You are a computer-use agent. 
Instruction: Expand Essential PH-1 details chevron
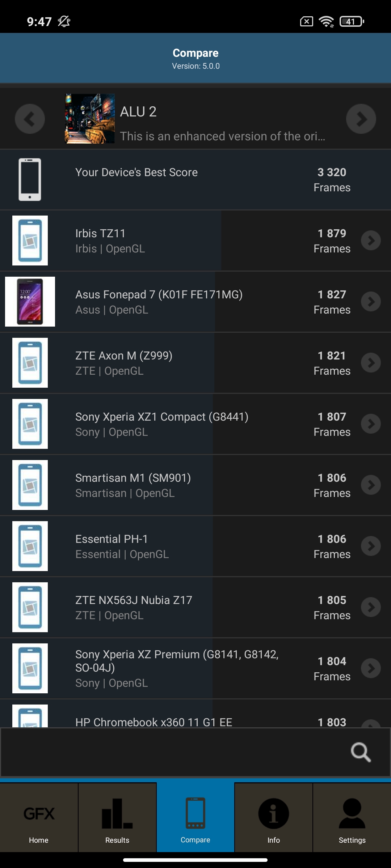[x=371, y=546]
